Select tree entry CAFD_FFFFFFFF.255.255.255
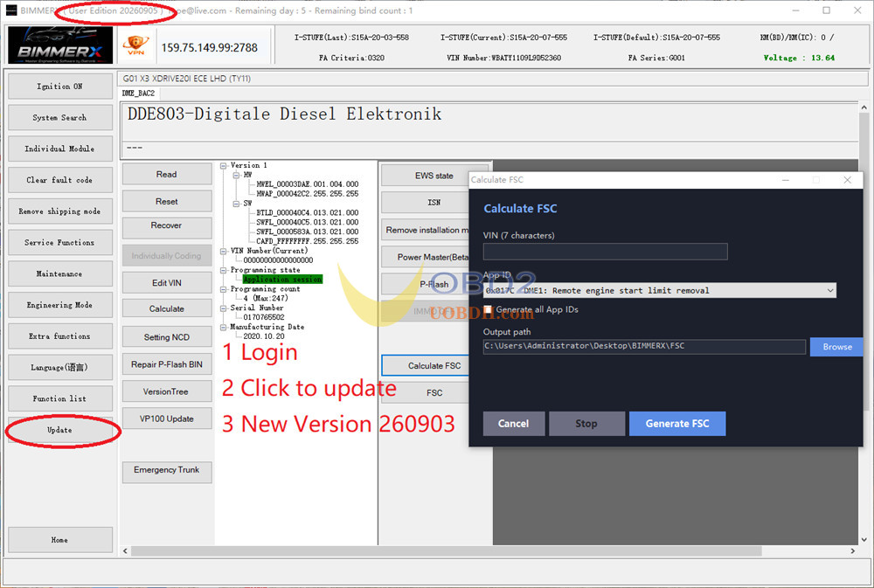The width and height of the screenshot is (874, 588). point(307,241)
